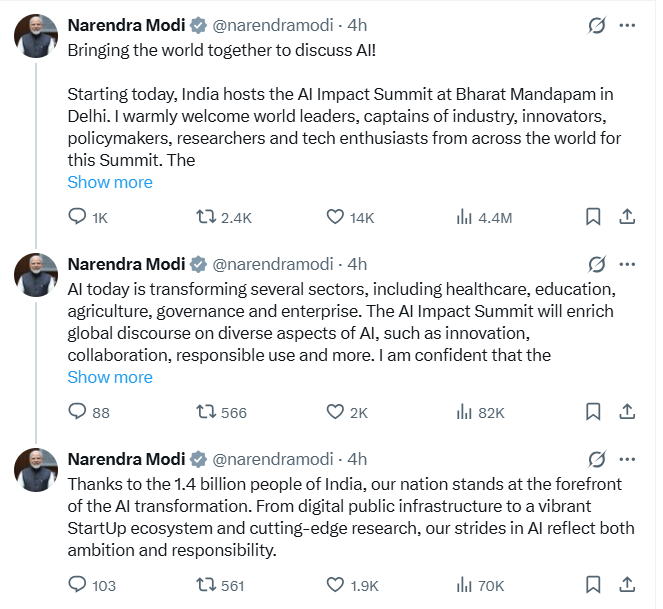The width and height of the screenshot is (663, 609).
Task: Open more options on the second tweet
Action: pos(627,264)
